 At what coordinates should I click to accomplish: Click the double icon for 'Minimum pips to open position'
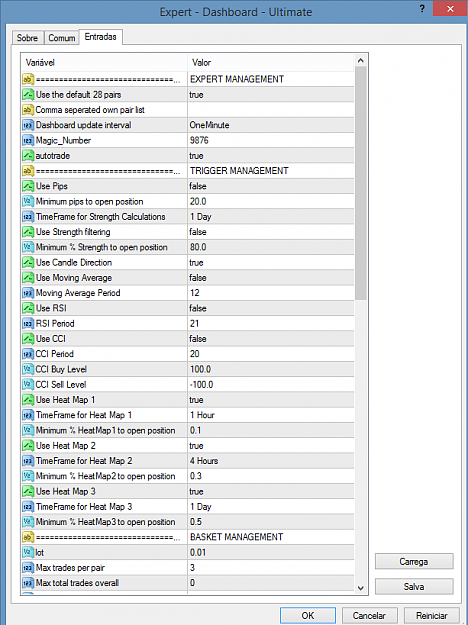28,202
